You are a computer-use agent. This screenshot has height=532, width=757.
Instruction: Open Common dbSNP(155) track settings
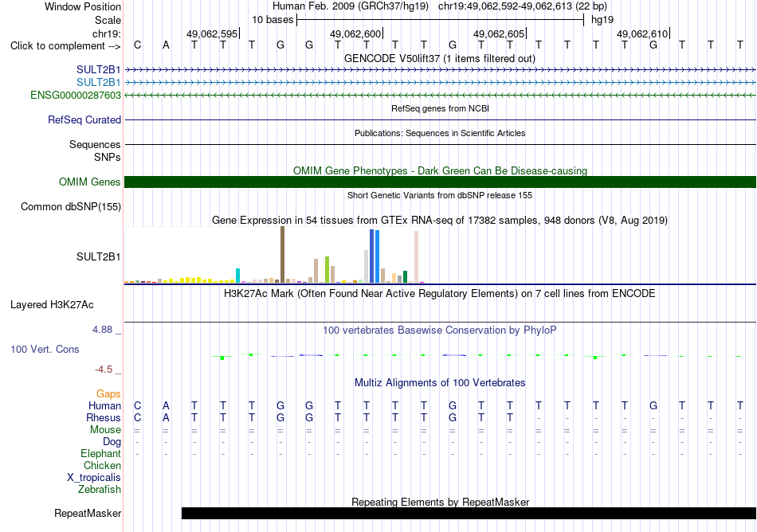pyautogui.click(x=71, y=206)
